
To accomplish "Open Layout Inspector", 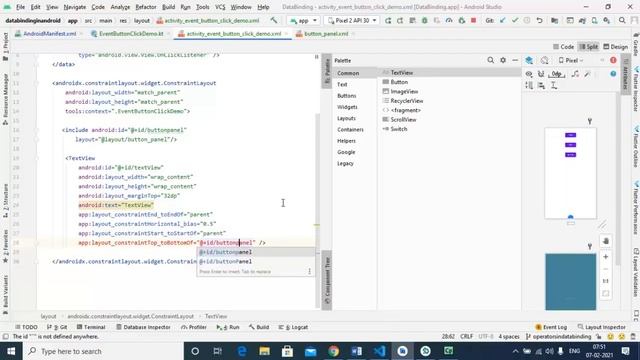I will pos(602,327).
